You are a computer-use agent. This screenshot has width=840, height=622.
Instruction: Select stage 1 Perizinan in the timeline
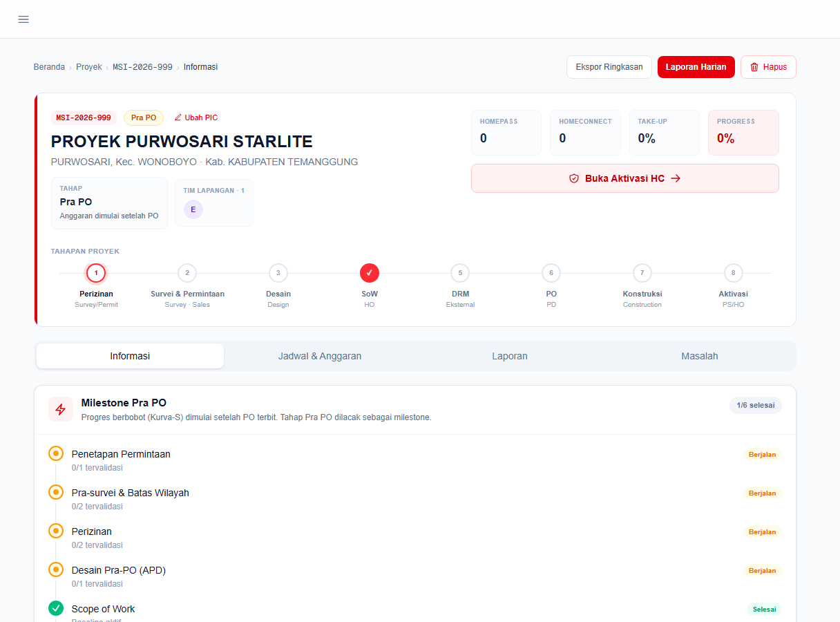96,273
